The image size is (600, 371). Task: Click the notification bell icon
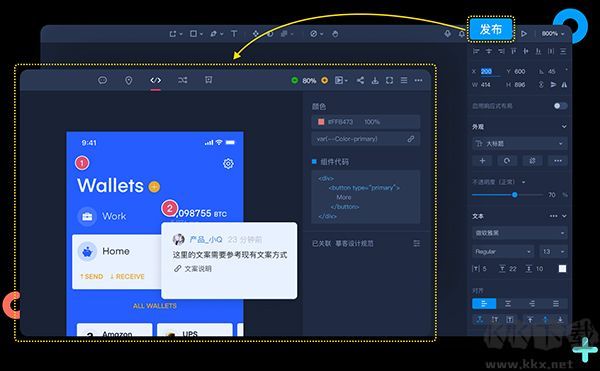(x=462, y=34)
